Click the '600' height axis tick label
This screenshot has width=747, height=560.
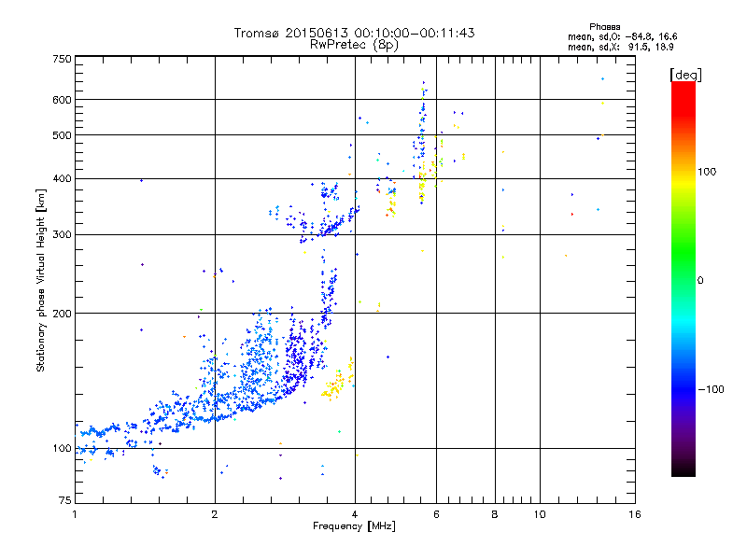pos(62,100)
